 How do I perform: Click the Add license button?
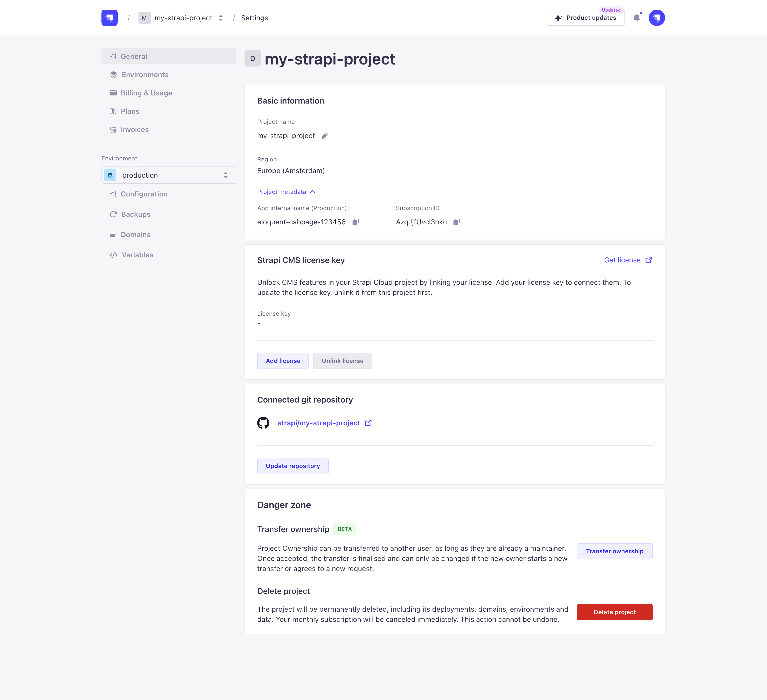click(283, 360)
